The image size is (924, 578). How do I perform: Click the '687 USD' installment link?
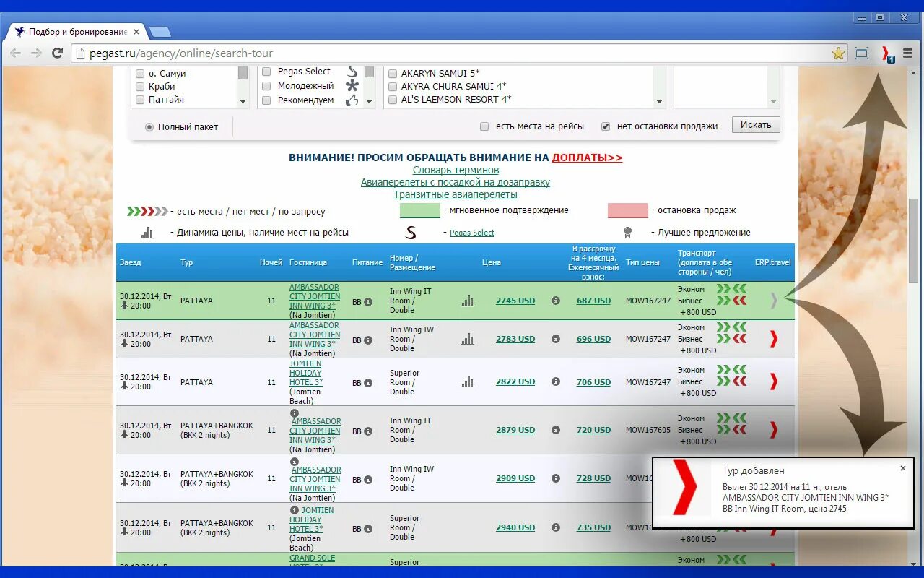(x=593, y=301)
